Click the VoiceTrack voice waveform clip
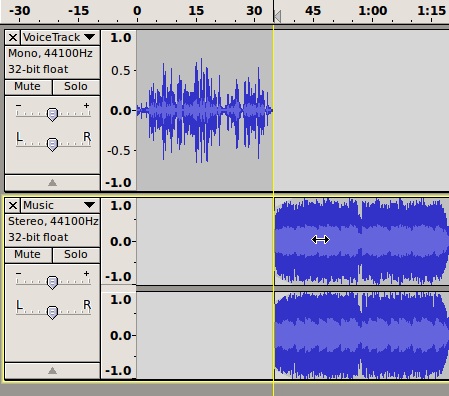 point(205,110)
